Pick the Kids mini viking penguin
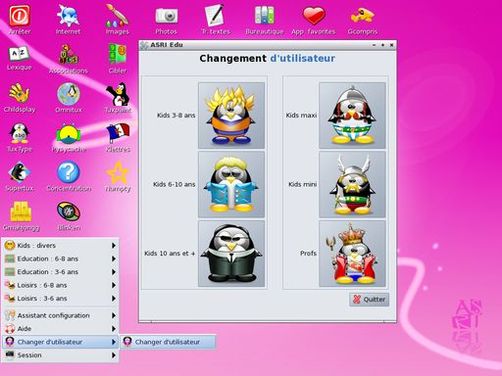The width and height of the screenshot is (502, 376). pyautogui.click(x=352, y=184)
